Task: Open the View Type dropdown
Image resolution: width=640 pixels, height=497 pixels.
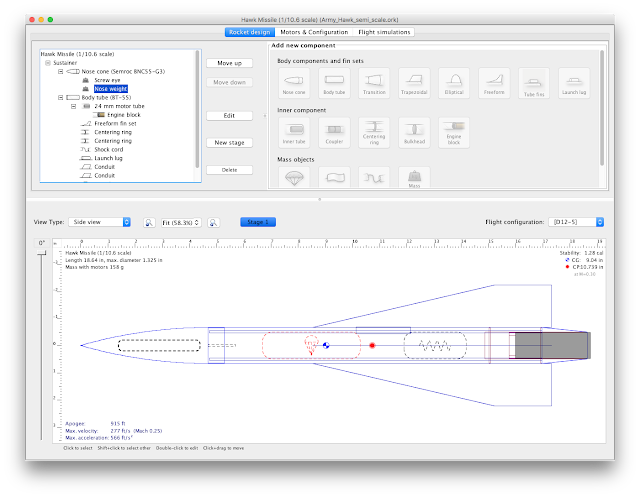Action: 99,222
